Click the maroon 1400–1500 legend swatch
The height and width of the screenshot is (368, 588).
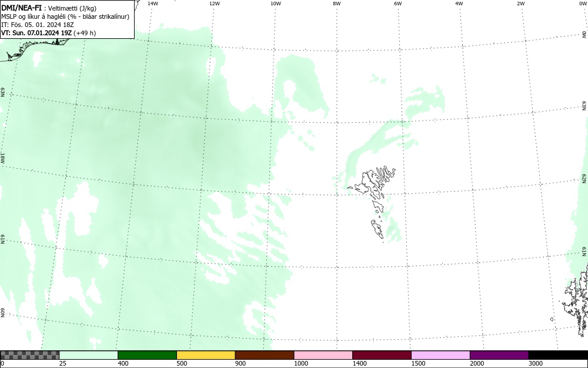(x=382, y=355)
